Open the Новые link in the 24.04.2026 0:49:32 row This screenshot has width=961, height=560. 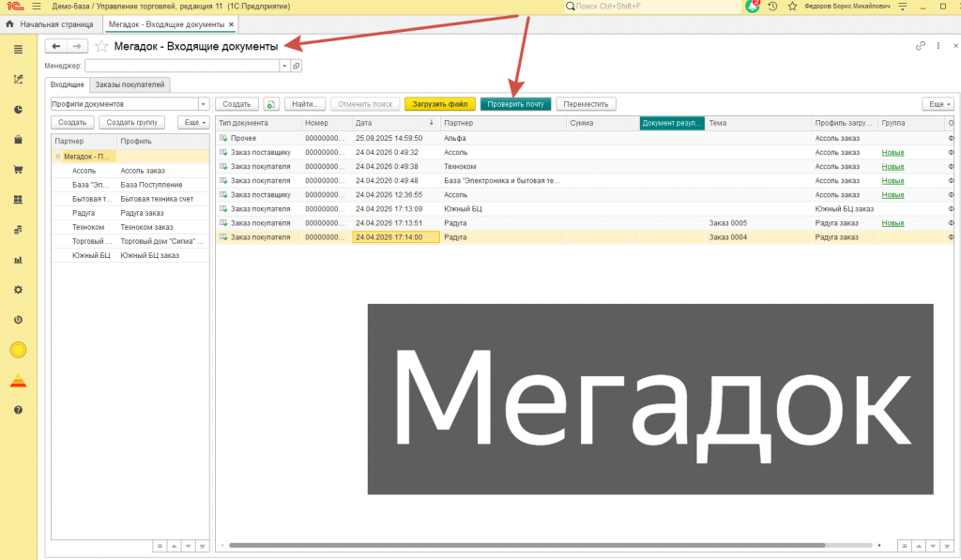pos(892,153)
